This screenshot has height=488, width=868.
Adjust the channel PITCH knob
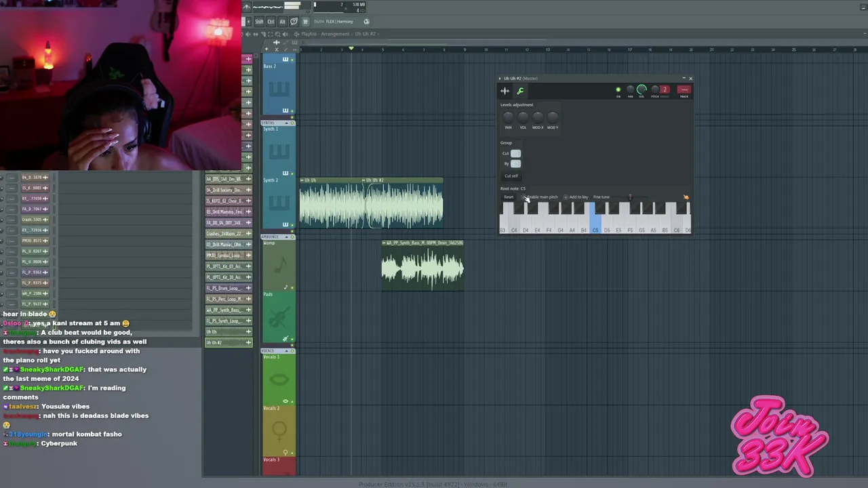(654, 89)
